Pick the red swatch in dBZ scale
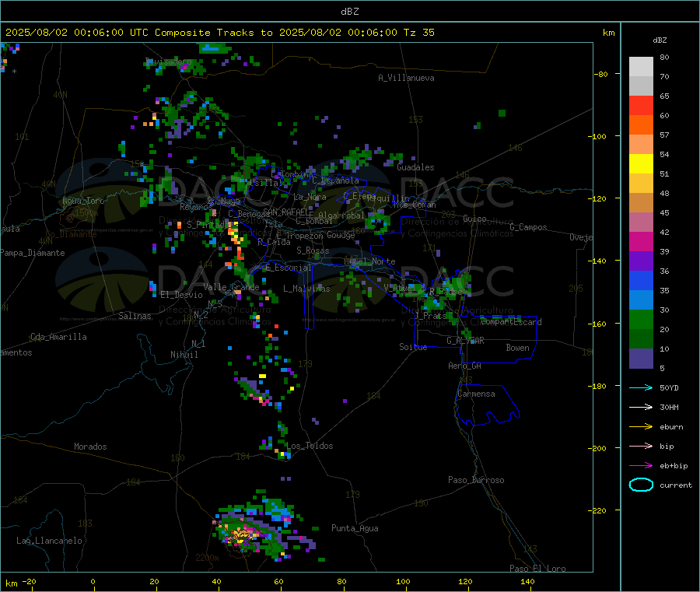This screenshot has height=592, width=700. [x=641, y=105]
